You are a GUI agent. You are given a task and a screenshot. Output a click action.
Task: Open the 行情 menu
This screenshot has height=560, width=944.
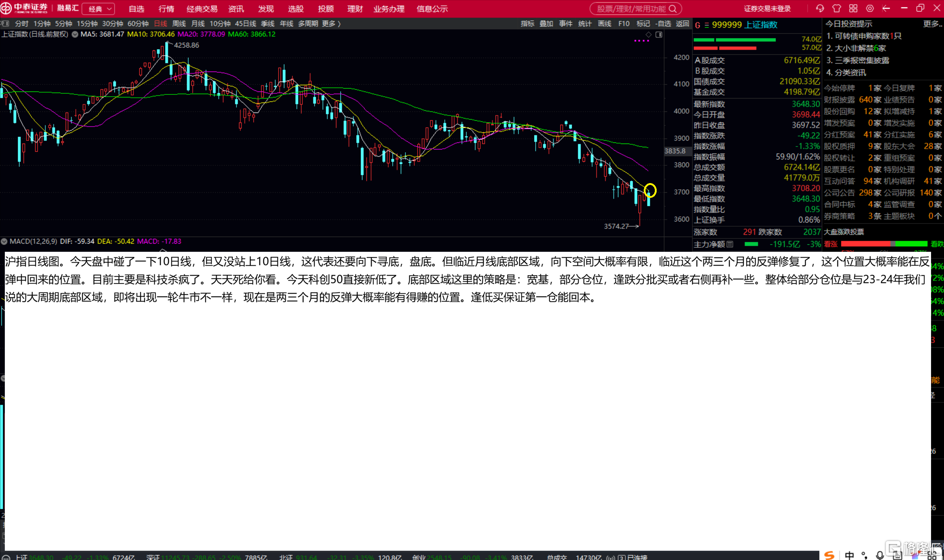point(167,9)
